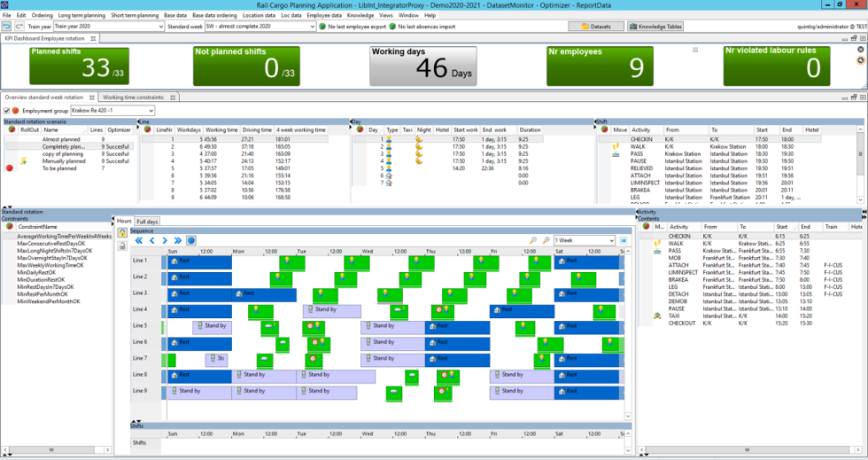Click the Datasets button
The width and height of the screenshot is (868, 460).
595,26
